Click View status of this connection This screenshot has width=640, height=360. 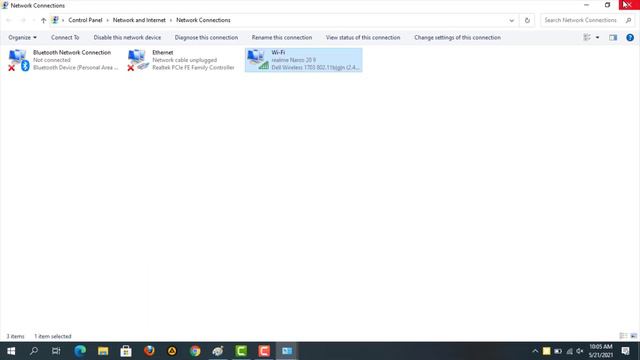[x=363, y=38]
